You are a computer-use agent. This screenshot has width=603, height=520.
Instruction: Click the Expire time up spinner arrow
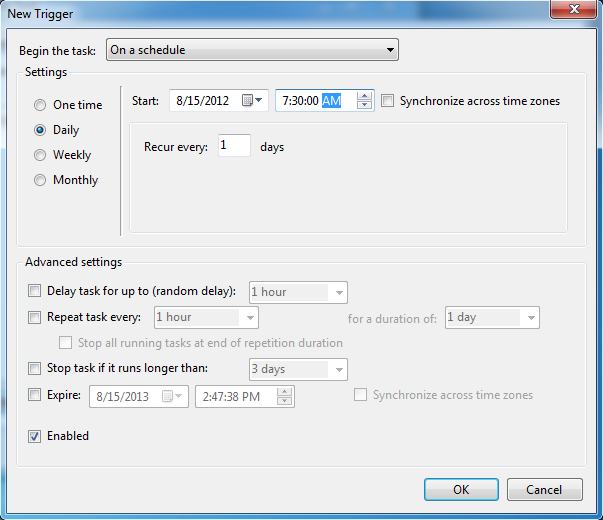point(285,392)
